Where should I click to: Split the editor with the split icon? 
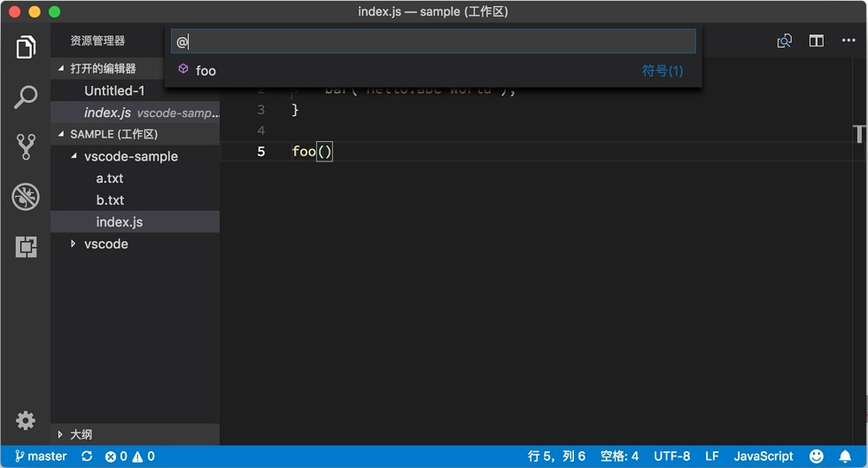(817, 41)
